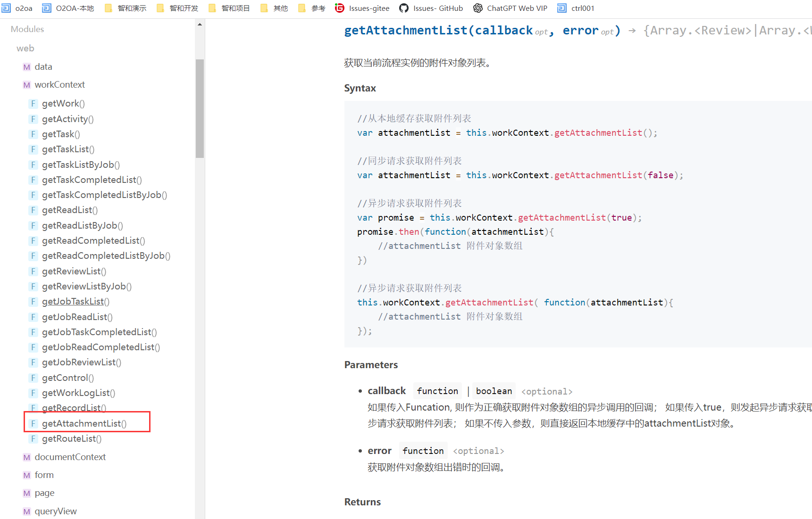Open getJobReviewList() in the sidebar
This screenshot has height=519, width=812.
(x=82, y=362)
